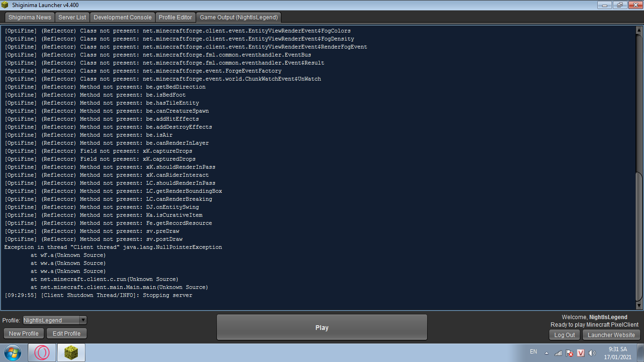
Task: Click the 'at wF.a(Unknown Source)' stack line
Action: 68,255
